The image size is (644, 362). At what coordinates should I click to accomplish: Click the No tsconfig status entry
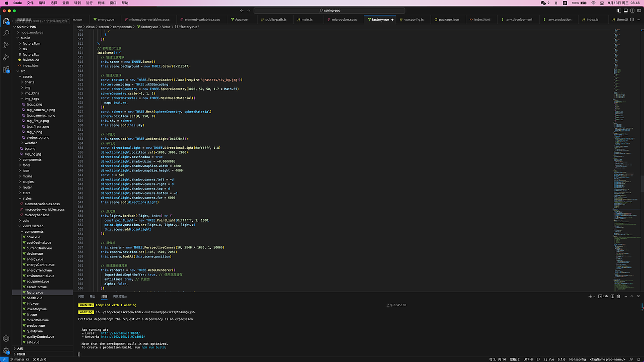point(578,359)
